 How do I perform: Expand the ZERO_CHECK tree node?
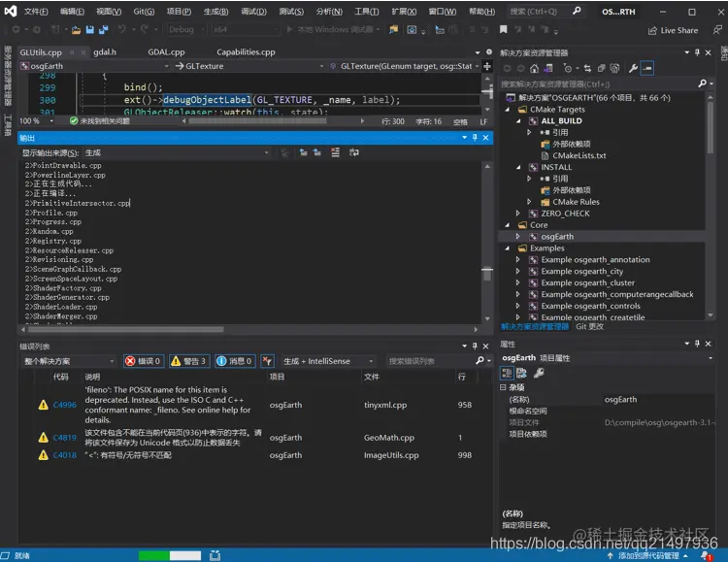pos(518,214)
